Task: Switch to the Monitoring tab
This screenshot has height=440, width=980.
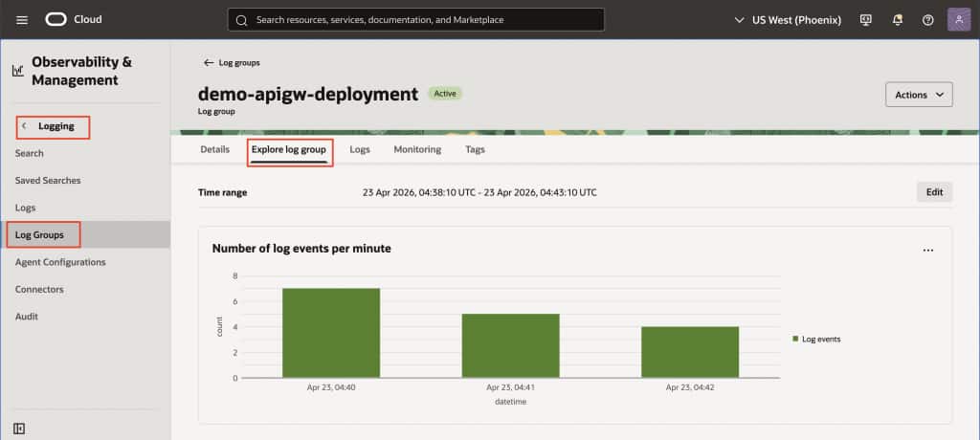Action: (x=417, y=149)
